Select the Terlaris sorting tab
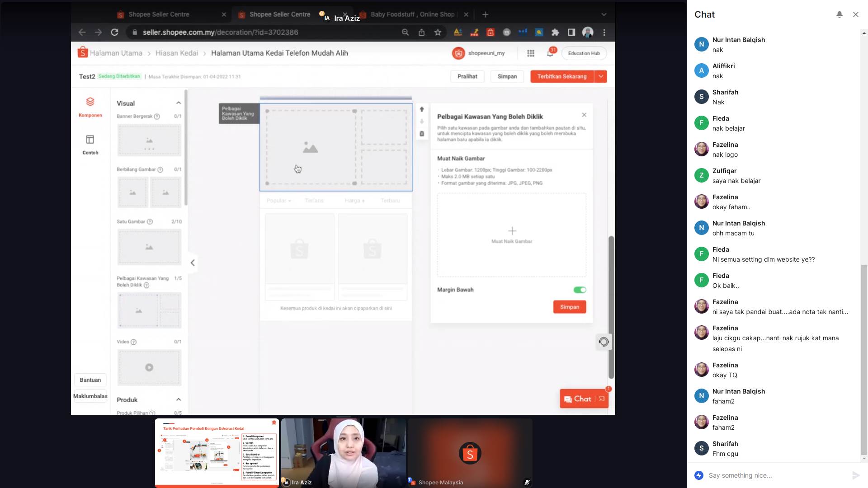Viewport: 868px width, 488px height. click(x=314, y=201)
